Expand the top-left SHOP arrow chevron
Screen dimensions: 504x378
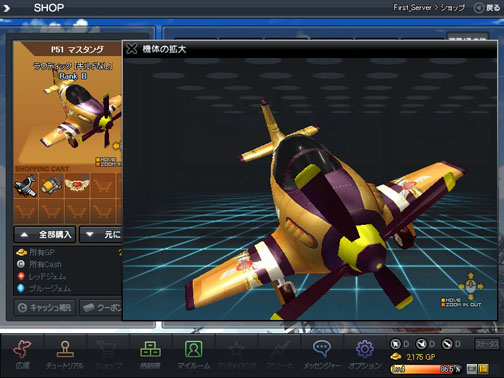tap(6, 8)
